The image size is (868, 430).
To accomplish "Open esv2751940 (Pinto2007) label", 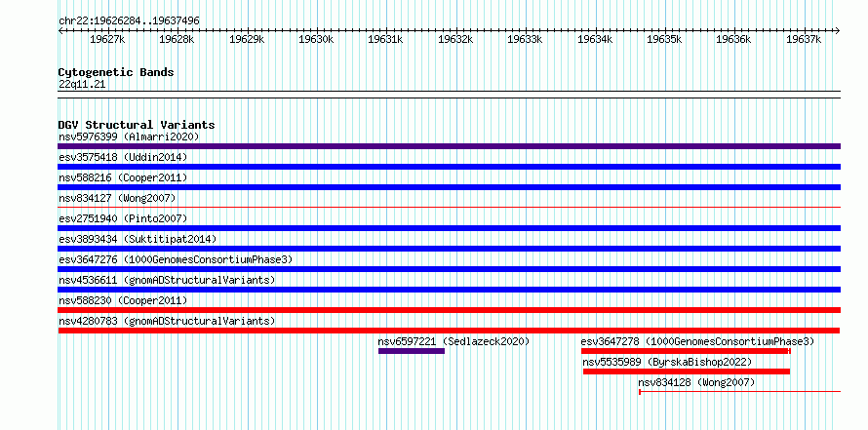I will tap(123, 218).
